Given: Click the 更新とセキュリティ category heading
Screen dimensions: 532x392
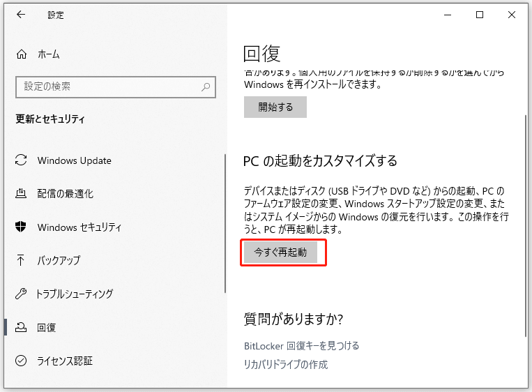Looking at the screenshot, I should click(x=50, y=119).
